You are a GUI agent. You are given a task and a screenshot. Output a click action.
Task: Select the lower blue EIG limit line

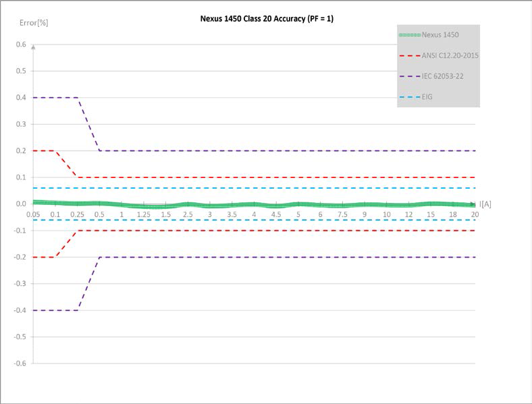tap(254, 220)
